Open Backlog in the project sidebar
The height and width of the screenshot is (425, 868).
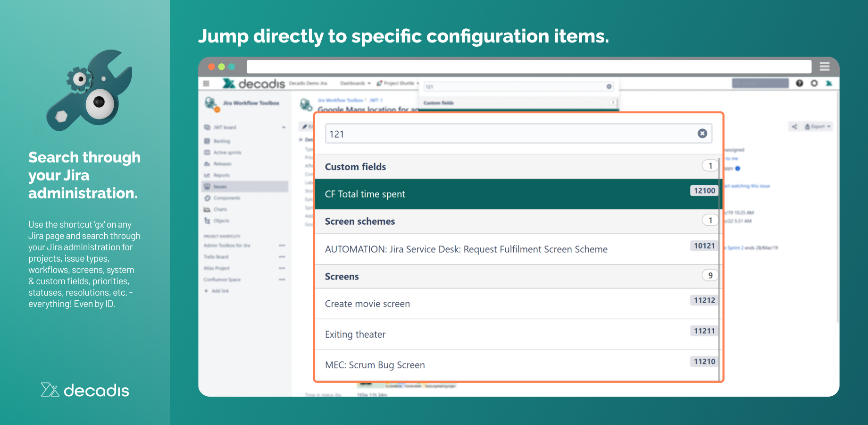pyautogui.click(x=221, y=141)
